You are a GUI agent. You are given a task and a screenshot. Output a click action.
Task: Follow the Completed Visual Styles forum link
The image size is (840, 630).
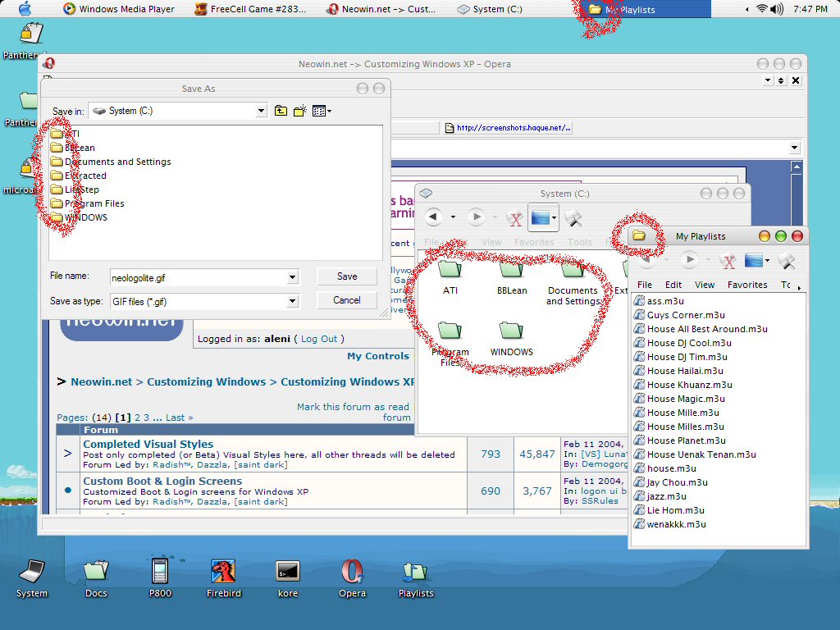(x=148, y=444)
